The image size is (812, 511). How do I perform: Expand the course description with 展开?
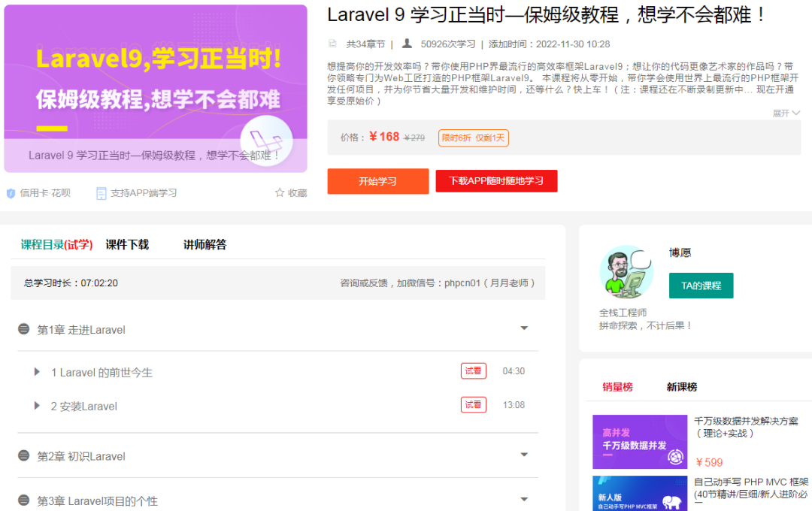(786, 113)
